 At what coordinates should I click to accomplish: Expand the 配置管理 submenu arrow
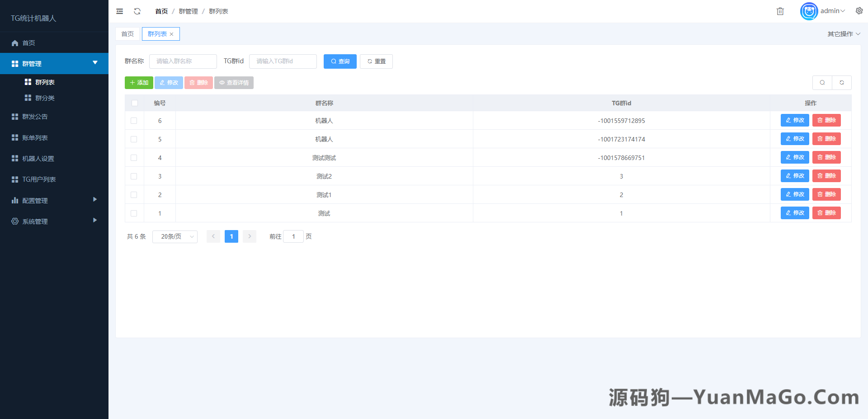coord(94,199)
